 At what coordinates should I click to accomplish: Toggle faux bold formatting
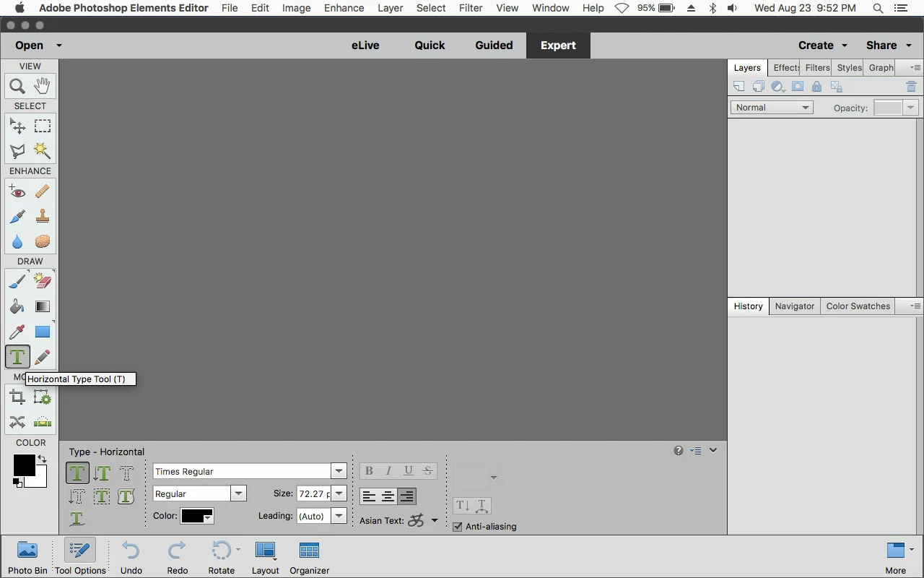369,471
